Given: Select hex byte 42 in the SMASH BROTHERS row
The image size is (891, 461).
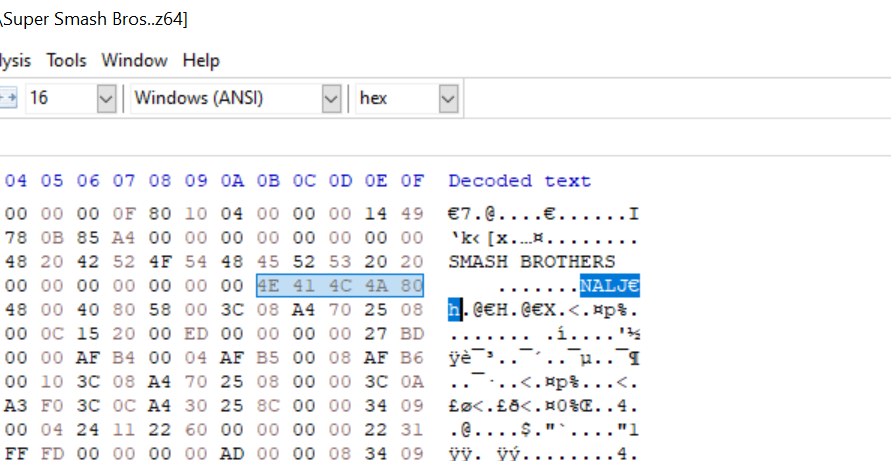Looking at the screenshot, I should pyautogui.click(x=88, y=261).
